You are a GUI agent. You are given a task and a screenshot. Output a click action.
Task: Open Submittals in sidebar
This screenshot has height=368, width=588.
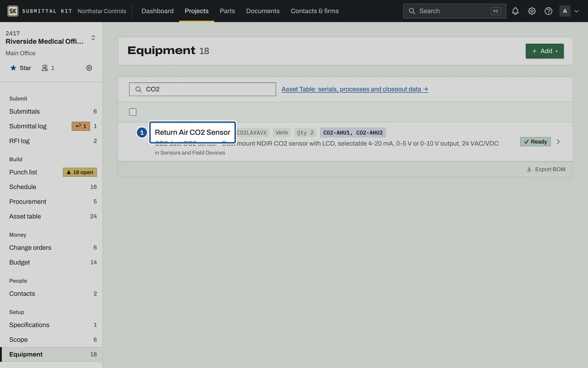(51, 112)
